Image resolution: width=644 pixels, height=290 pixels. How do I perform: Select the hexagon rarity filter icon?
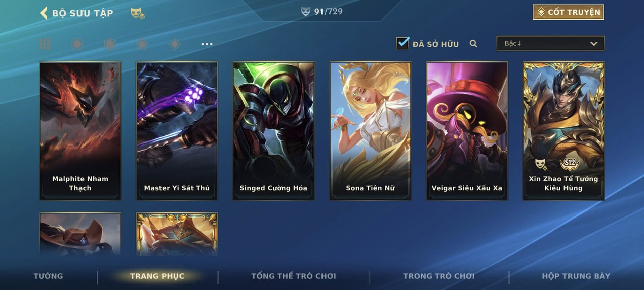tap(110, 44)
